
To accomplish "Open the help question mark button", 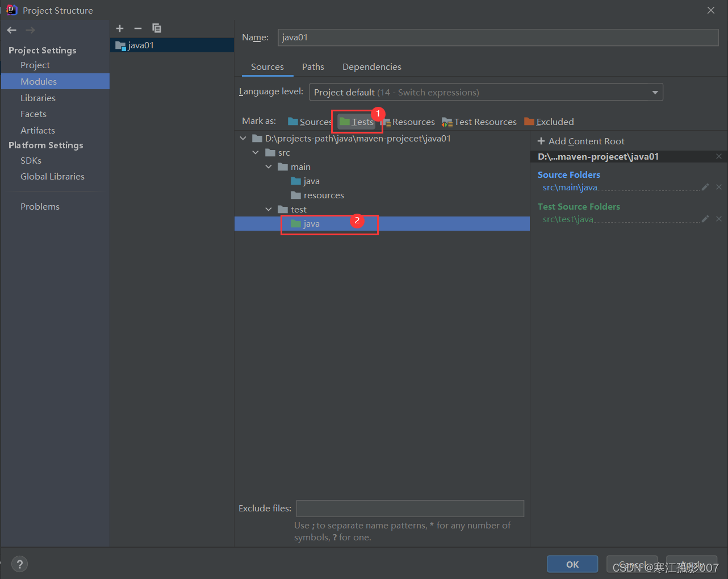I will pyautogui.click(x=20, y=564).
